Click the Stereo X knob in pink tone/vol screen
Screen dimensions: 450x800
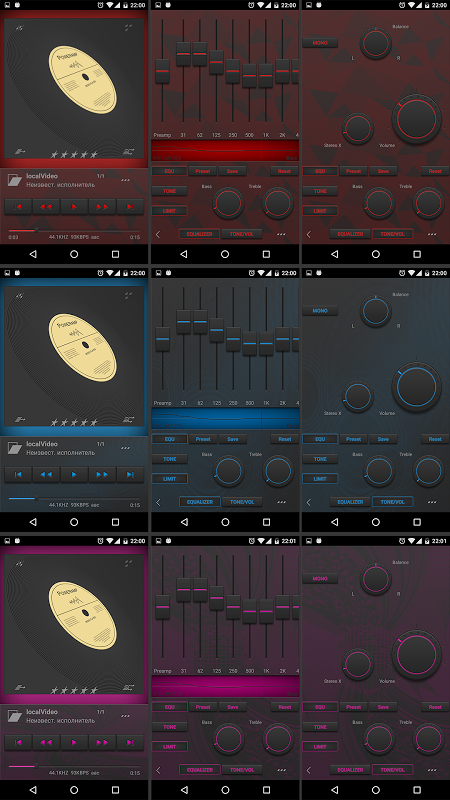[x=358, y=665]
